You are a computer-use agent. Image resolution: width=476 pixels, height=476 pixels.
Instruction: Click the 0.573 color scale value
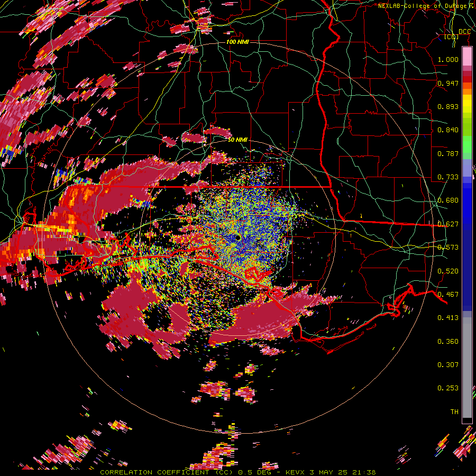pyautogui.click(x=448, y=248)
